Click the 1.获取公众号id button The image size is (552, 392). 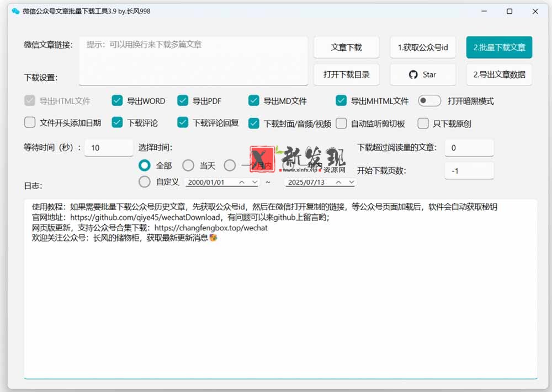pos(423,47)
